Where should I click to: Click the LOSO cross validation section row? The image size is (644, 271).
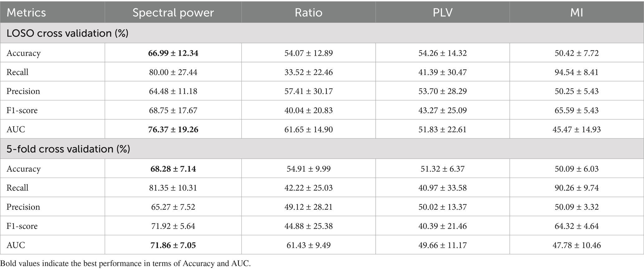[x=68, y=33]
